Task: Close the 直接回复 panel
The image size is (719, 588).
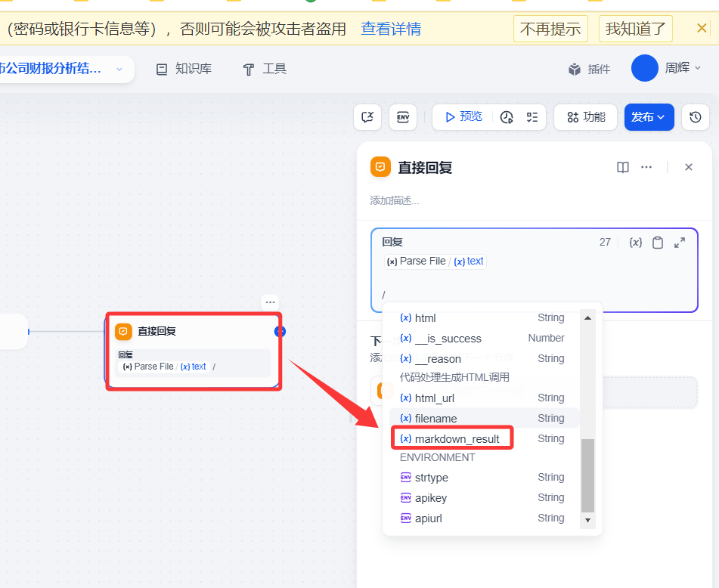Action: (688, 167)
